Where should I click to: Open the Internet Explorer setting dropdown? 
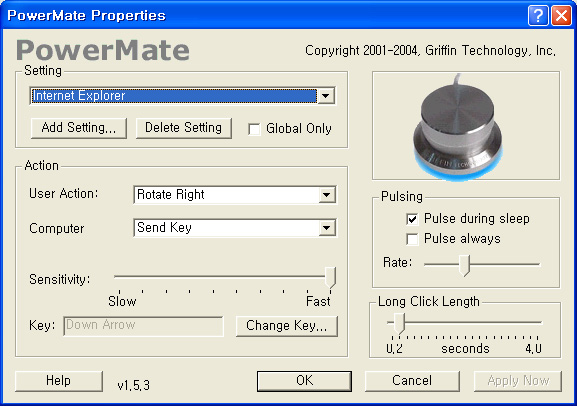coord(326,96)
